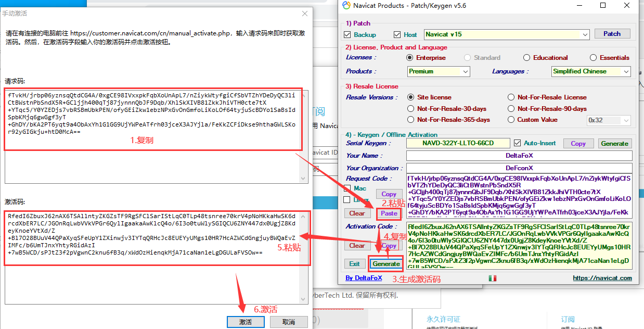Copy the request code in keygen

click(389, 194)
